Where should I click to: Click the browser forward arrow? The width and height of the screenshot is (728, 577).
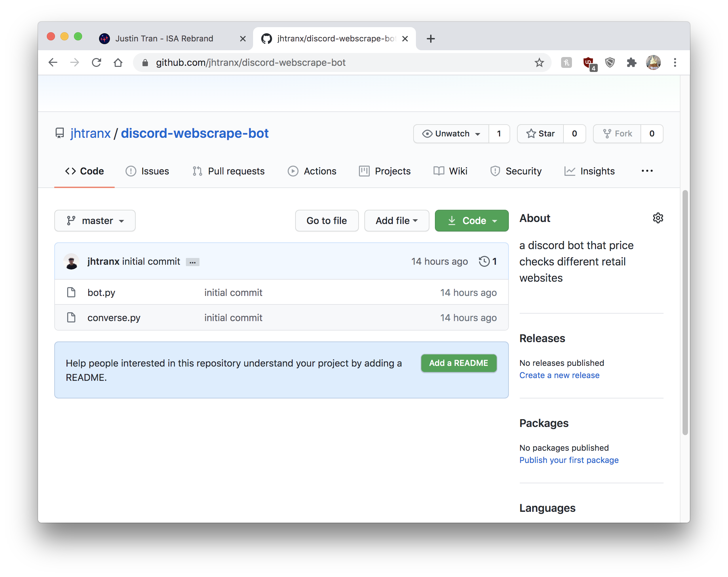pos(75,62)
